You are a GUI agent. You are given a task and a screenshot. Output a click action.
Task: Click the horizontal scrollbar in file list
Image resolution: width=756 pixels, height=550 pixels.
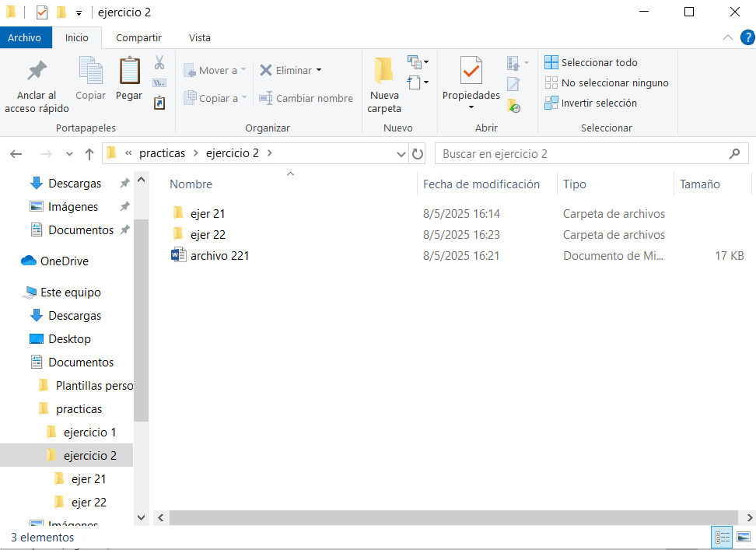tap(451, 517)
